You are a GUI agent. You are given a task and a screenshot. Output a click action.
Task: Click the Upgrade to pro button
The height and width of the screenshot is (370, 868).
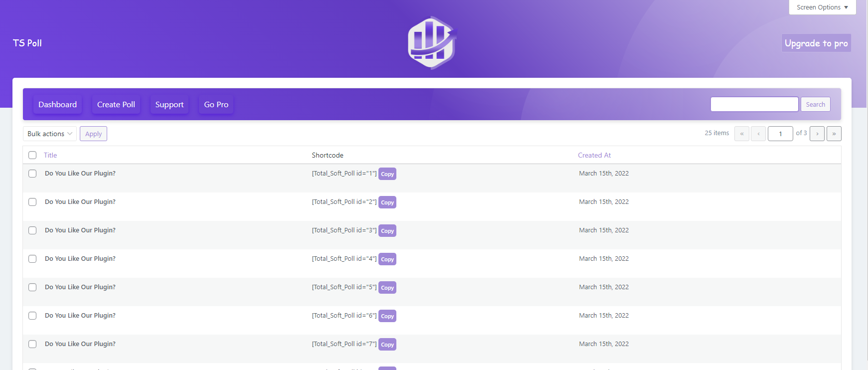816,43
